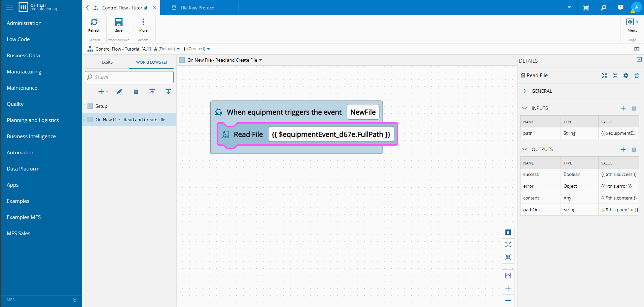Switch to the TASKS tab
Viewport: 644px width, 307px height.
pos(107,62)
